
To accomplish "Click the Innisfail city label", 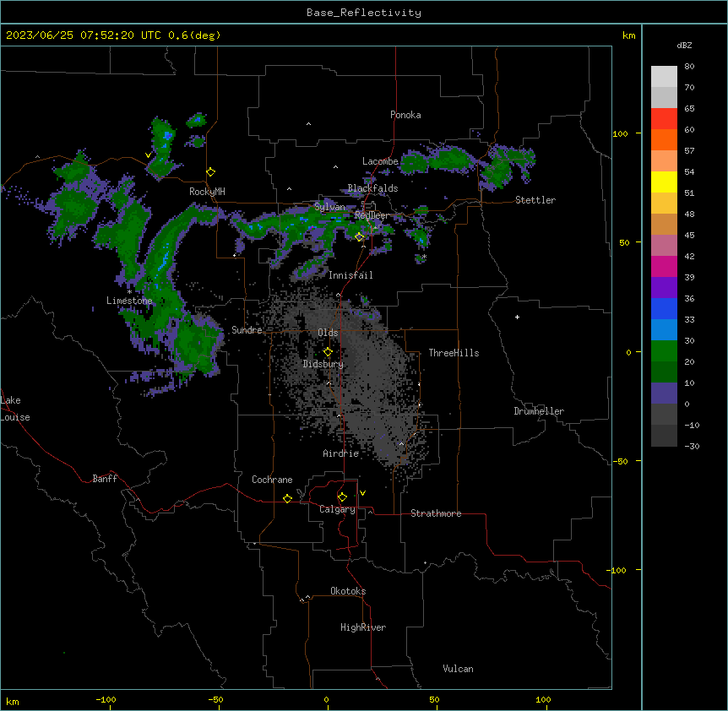I will pyautogui.click(x=350, y=275).
